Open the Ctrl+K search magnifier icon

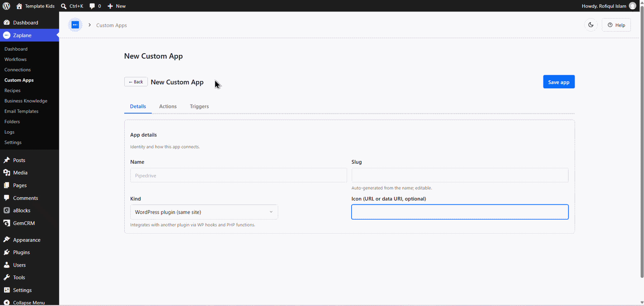pyautogui.click(x=64, y=6)
